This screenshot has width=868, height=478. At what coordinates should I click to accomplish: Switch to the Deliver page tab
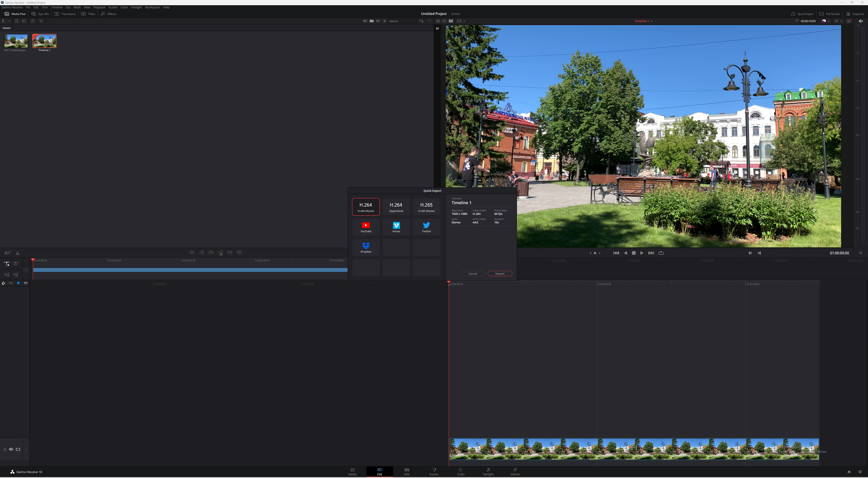[x=515, y=472]
